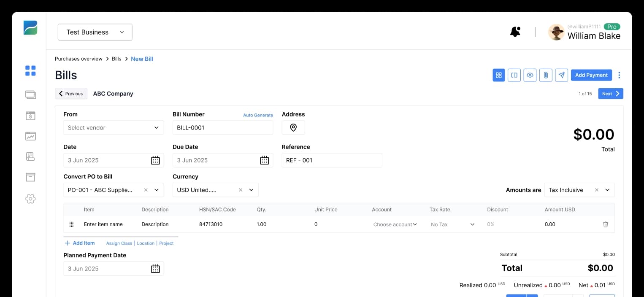Viewport: 644px width, 297px height.
Task: Open the Due Date calendar picker
Action: pyautogui.click(x=264, y=160)
